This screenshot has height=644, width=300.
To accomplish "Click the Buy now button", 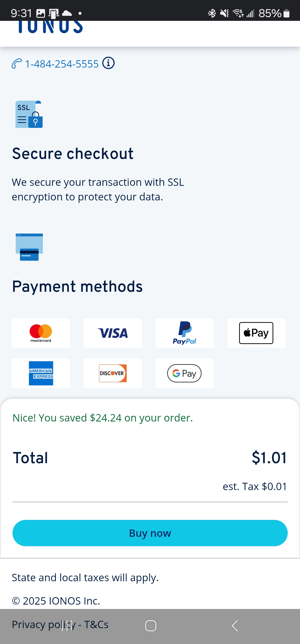I will pos(150,533).
